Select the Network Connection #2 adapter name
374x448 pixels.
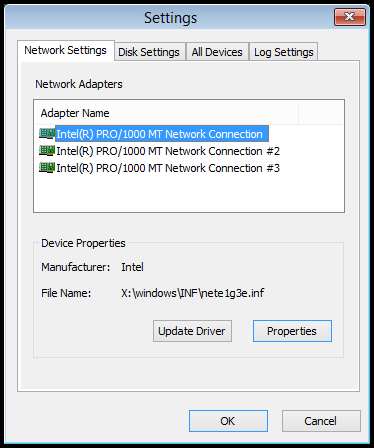(x=168, y=151)
